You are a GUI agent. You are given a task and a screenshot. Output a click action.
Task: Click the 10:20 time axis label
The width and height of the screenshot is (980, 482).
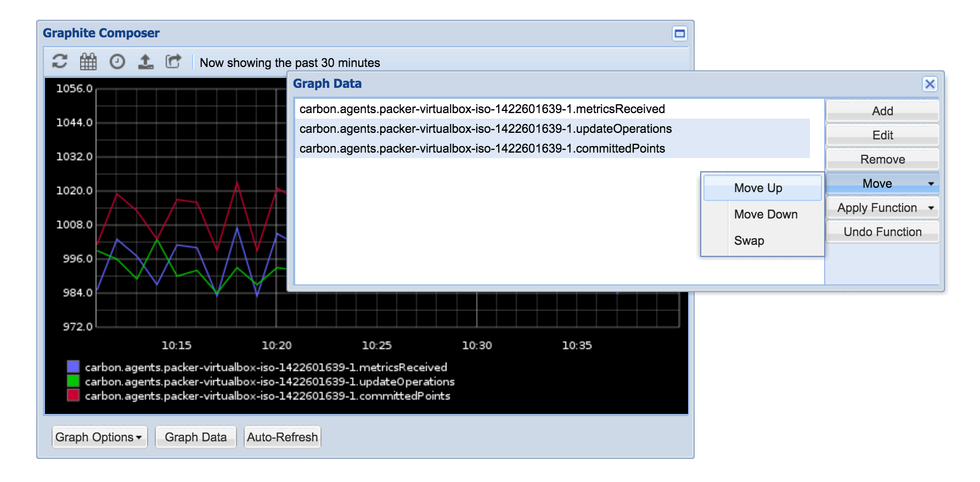tap(277, 345)
